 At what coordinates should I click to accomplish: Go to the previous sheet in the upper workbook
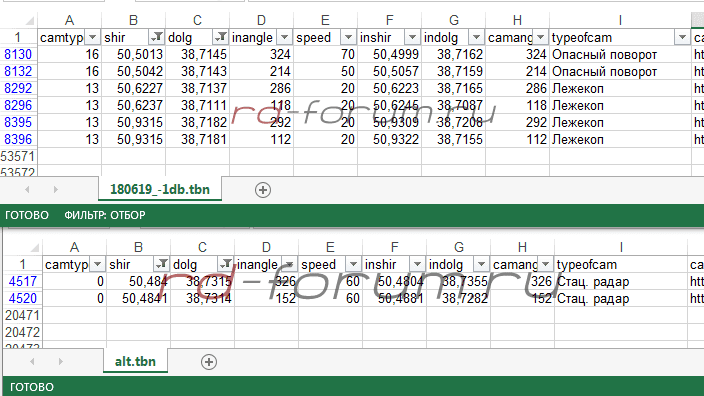click(27, 189)
